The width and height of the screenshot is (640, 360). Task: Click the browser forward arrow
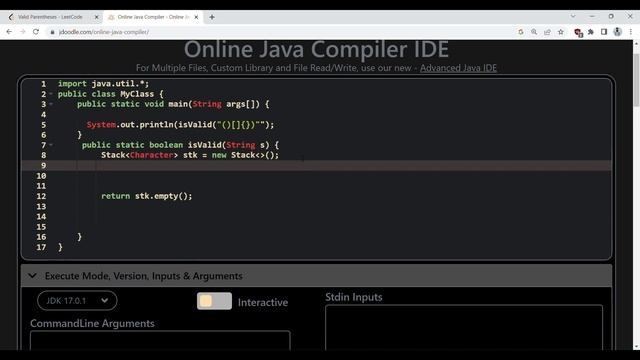[22, 31]
